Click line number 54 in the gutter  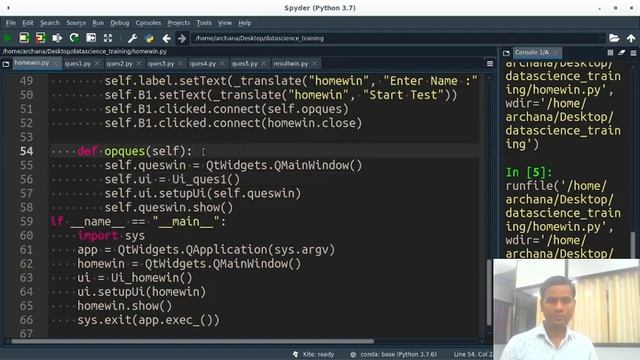[27, 151]
